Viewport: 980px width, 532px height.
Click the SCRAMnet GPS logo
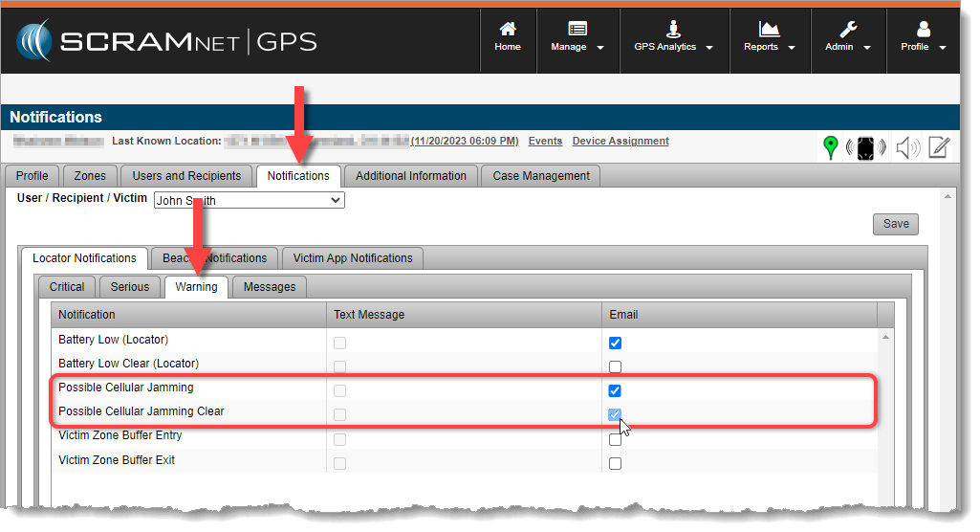[166, 41]
